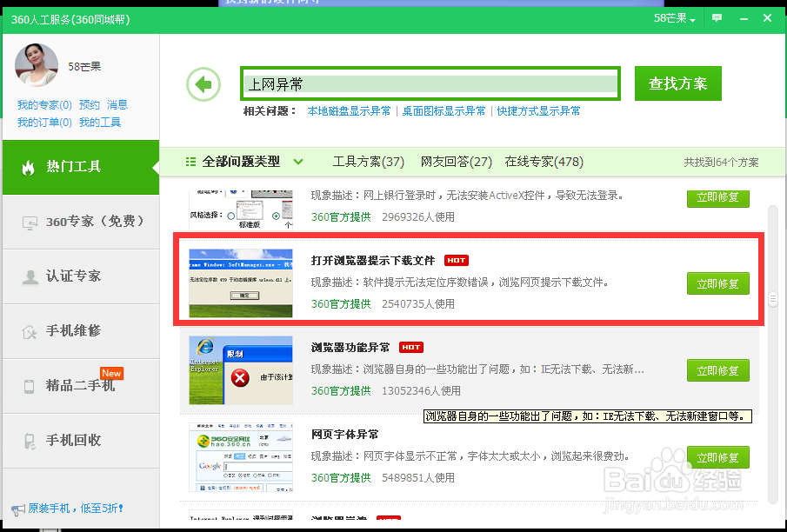The image size is (787, 532).
Task: Click 立即修复 for 网页字体异常
Action: [x=718, y=457]
